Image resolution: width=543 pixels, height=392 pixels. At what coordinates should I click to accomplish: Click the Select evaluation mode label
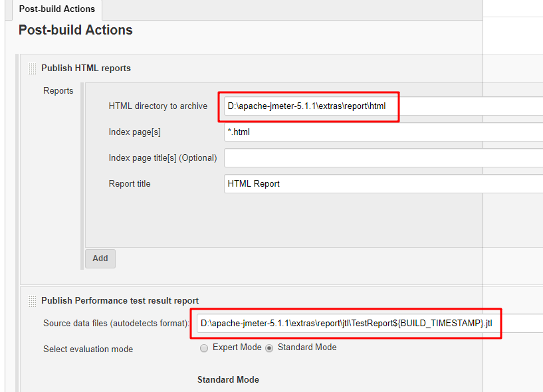[x=88, y=349]
